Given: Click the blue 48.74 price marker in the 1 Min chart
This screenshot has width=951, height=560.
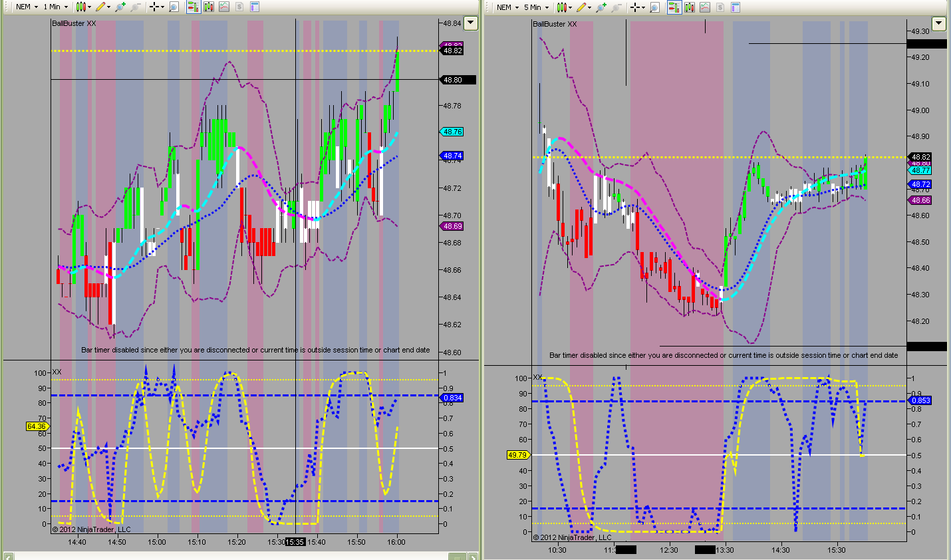Looking at the screenshot, I should pos(452,156).
